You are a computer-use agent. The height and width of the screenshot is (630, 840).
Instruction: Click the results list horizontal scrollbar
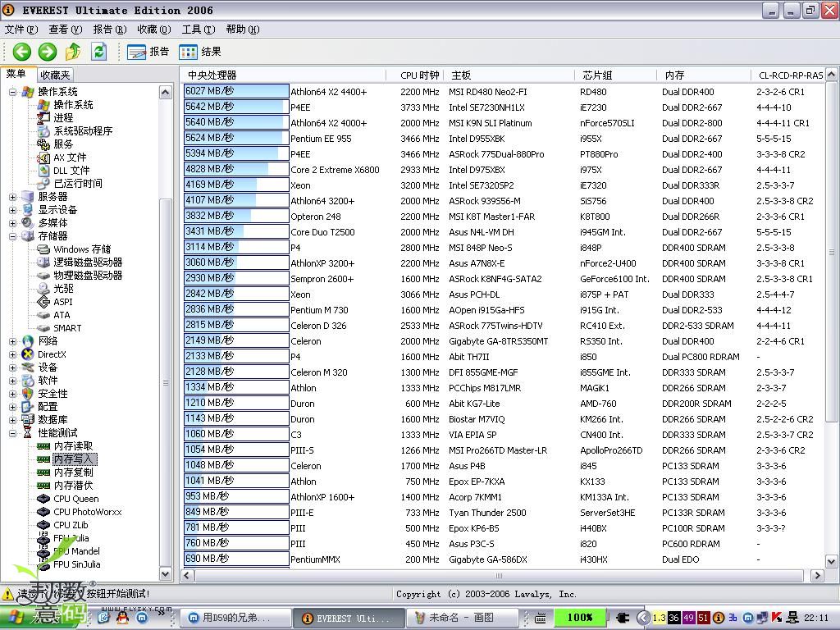tap(499, 575)
